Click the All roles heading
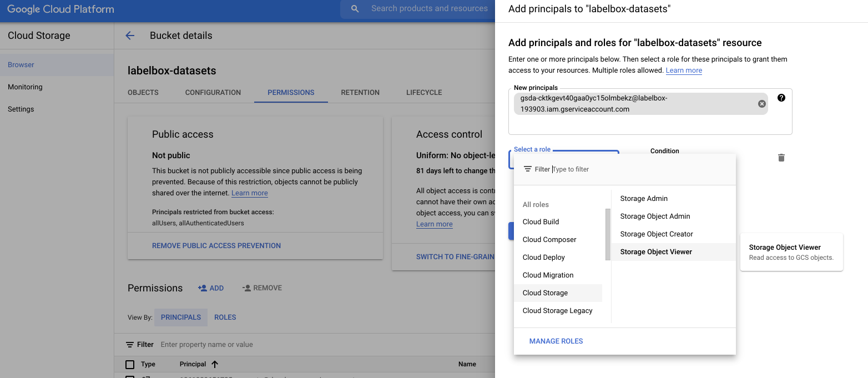Image resolution: width=868 pixels, height=378 pixels. point(536,205)
